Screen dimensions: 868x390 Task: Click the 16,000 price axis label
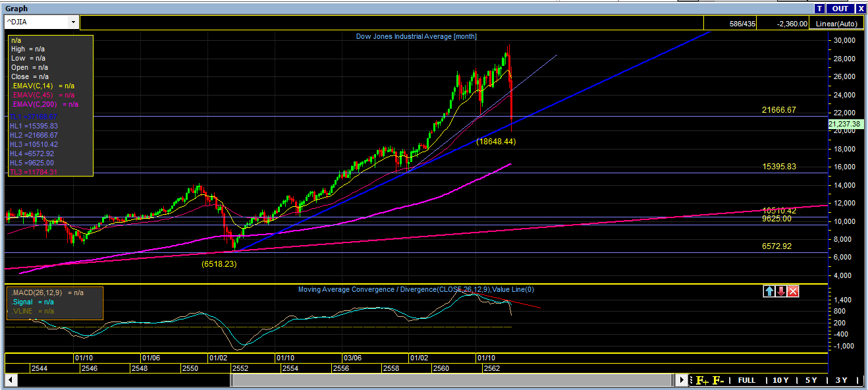click(x=844, y=167)
